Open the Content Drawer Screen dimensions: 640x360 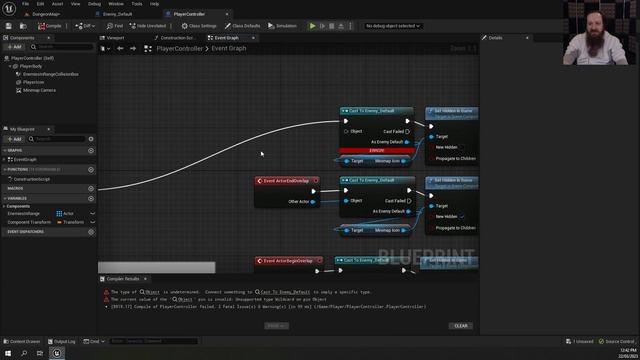pos(22,341)
